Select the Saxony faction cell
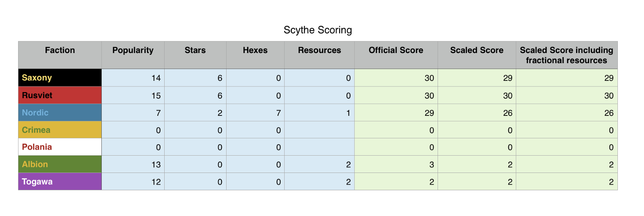Image resolution: width=644 pixels, height=216 pixels. coord(60,78)
